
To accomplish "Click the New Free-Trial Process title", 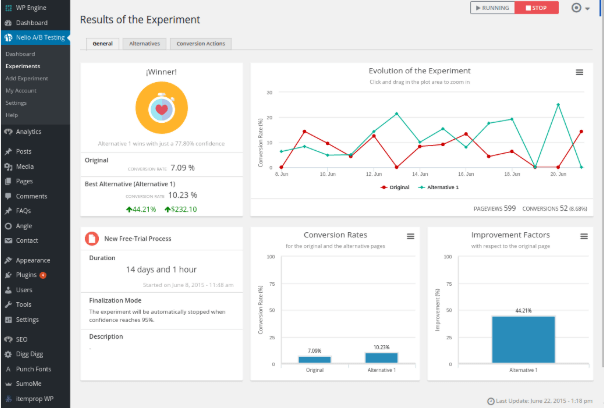I will click(x=138, y=239).
